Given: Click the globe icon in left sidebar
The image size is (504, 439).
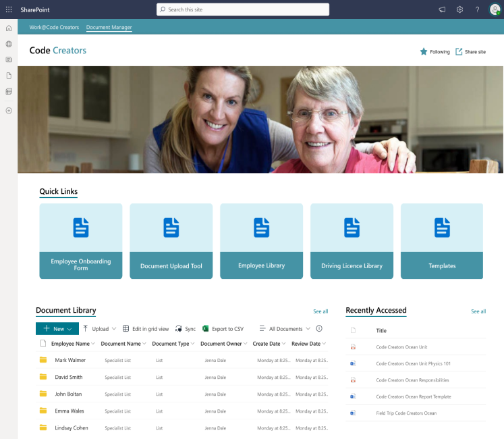Looking at the screenshot, I should tap(9, 44).
